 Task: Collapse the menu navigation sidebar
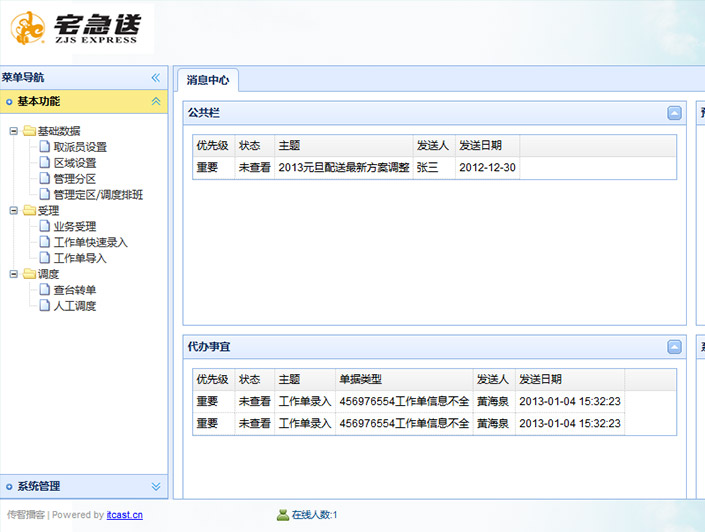(155, 77)
